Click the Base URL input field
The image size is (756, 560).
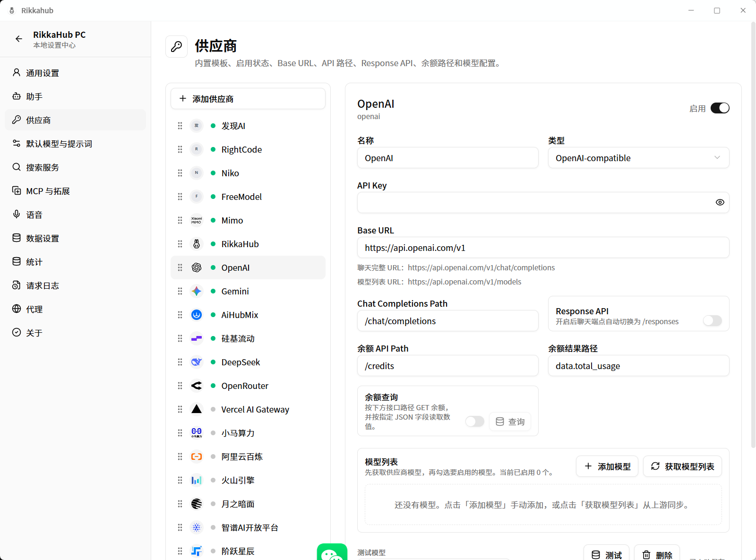pyautogui.click(x=543, y=248)
